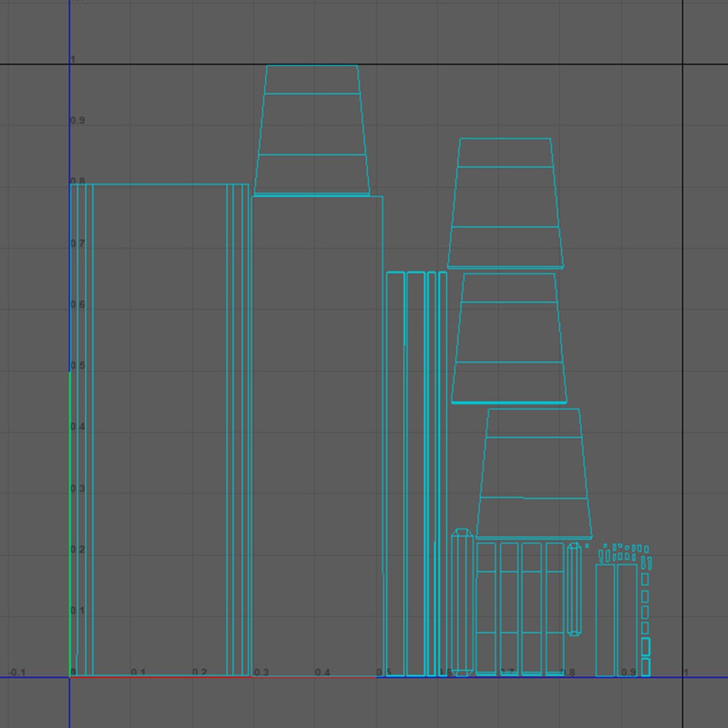This screenshot has height=728, width=728.
Task: Click the small thin hexagonal rod shell
Action: (x=574, y=589)
